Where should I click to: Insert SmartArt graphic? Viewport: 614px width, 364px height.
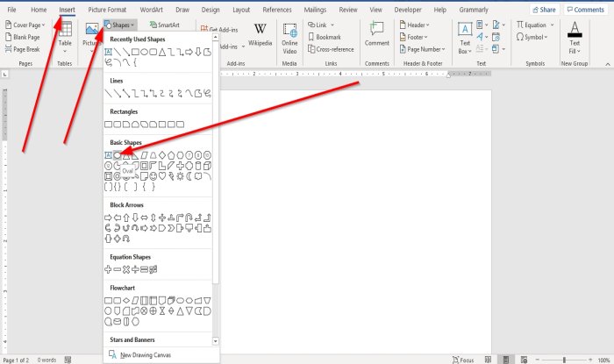pos(165,25)
